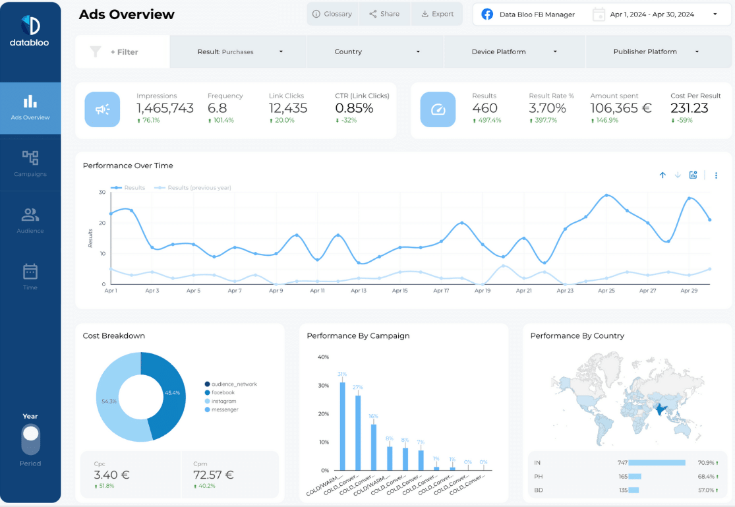
Task: Click the databloo logo icon
Action: pos(30,25)
